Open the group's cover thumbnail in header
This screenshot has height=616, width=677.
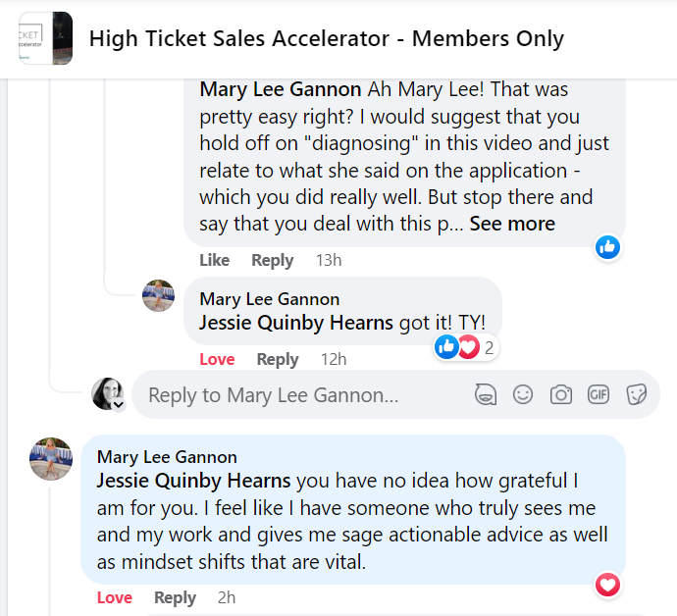[x=45, y=39]
